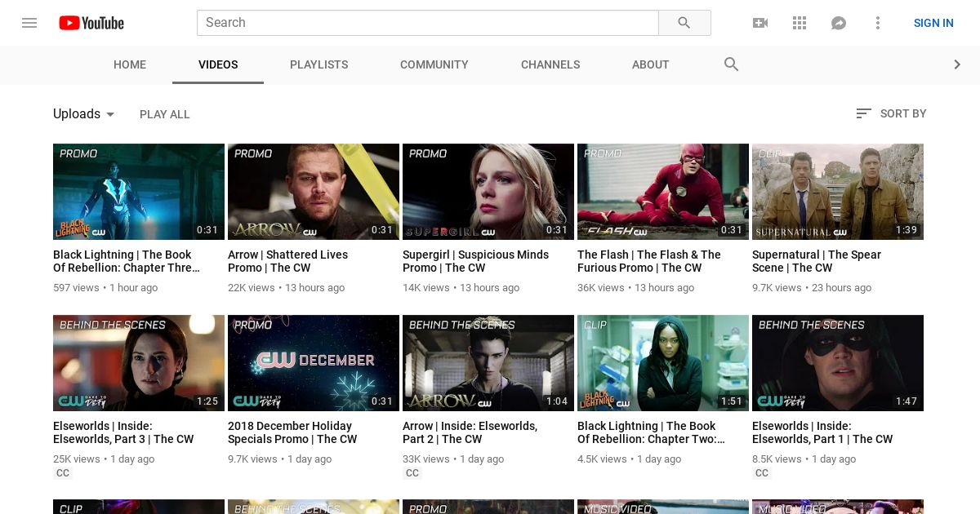Click title 'Black Lightning | The Book Of Rebellion: Chapter Three'

(127, 261)
